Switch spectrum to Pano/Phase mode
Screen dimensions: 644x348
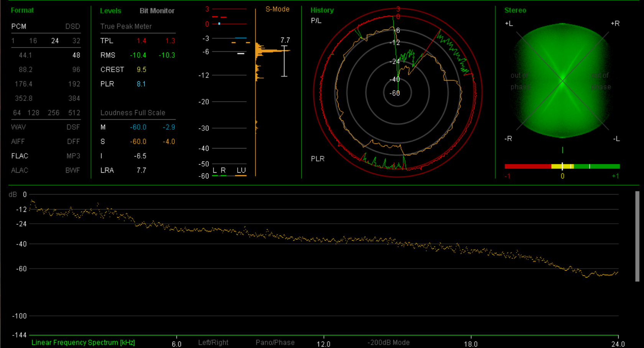tap(275, 343)
